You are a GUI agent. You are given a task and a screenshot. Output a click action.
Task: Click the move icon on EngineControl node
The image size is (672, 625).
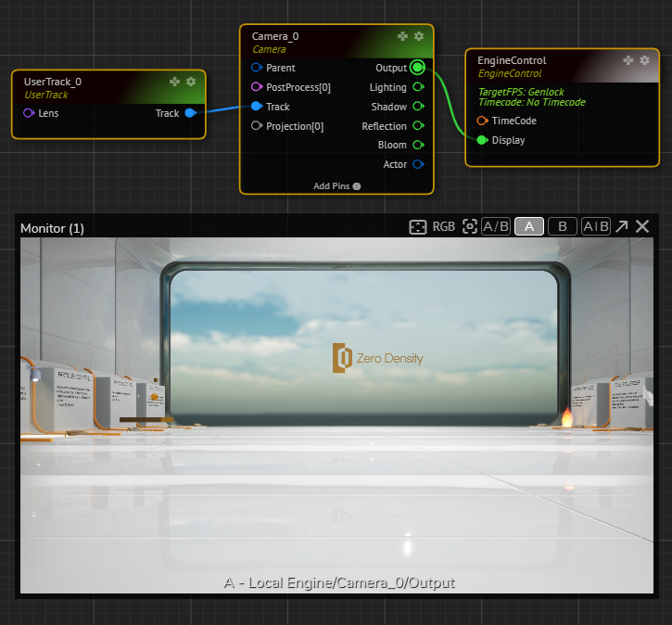[629, 60]
